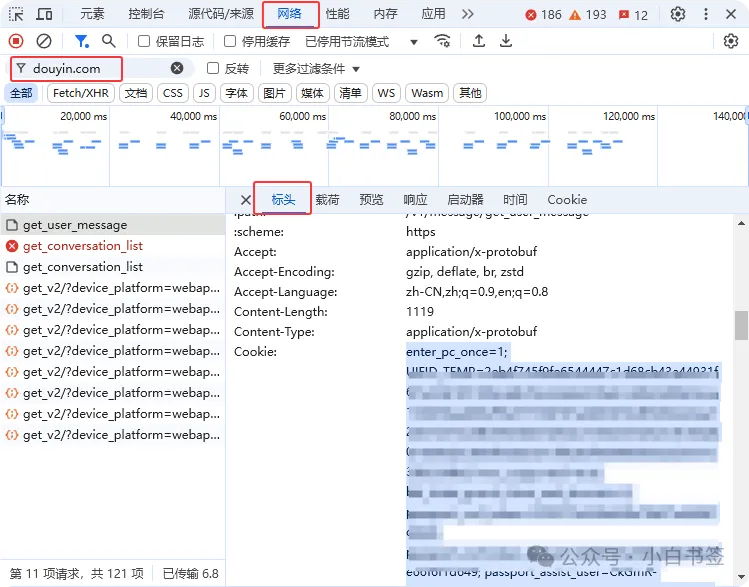Click the headers pane scrollbar thumb

[x=741, y=325]
